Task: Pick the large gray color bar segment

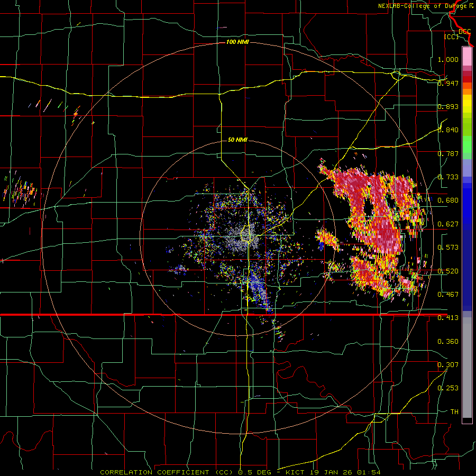Action: (x=467, y=368)
